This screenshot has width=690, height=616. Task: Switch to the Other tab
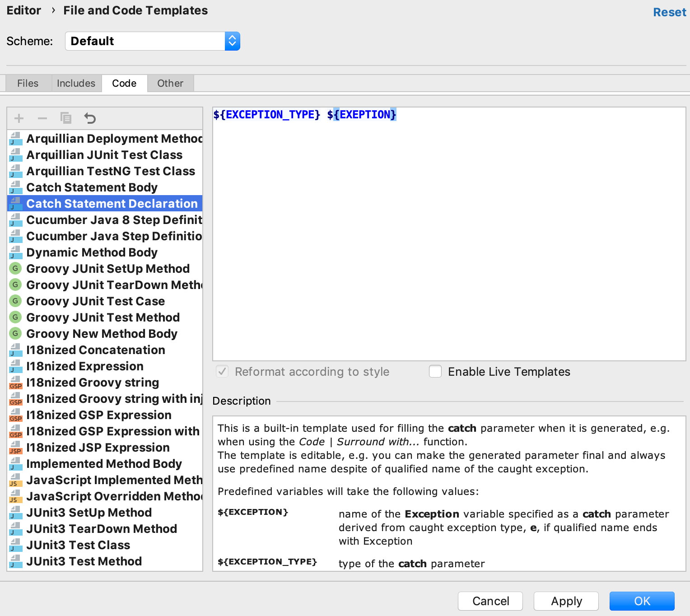point(170,83)
